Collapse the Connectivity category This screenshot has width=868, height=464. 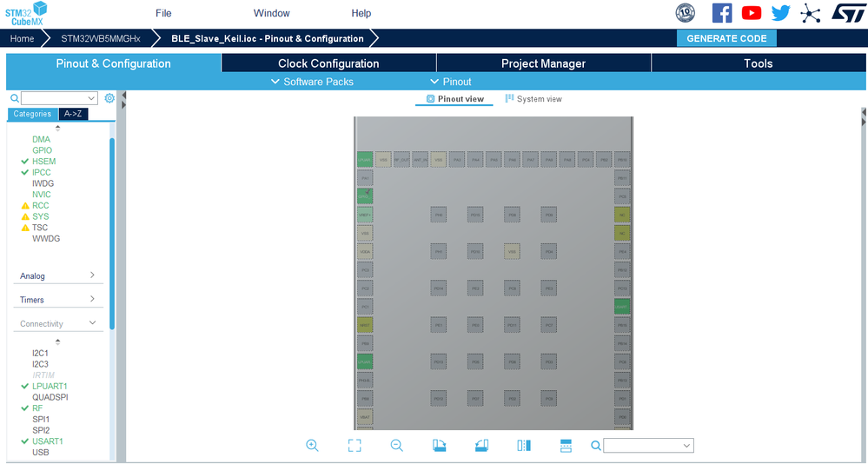point(57,323)
